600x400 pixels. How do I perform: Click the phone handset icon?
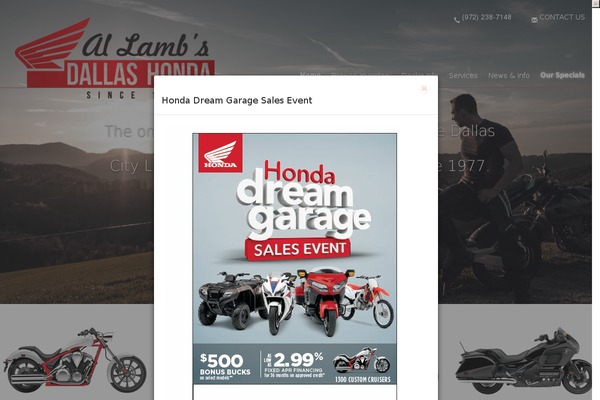457,20
